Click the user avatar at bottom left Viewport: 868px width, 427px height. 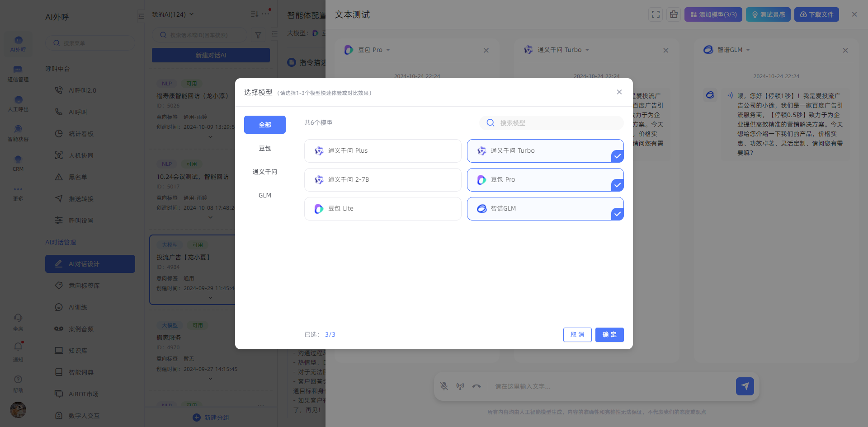click(18, 410)
